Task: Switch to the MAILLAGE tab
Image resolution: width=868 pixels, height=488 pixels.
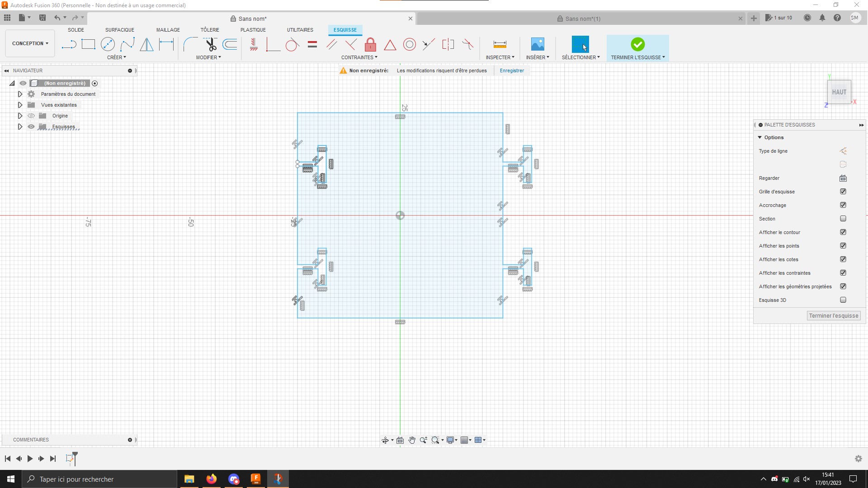Action: coord(168,30)
